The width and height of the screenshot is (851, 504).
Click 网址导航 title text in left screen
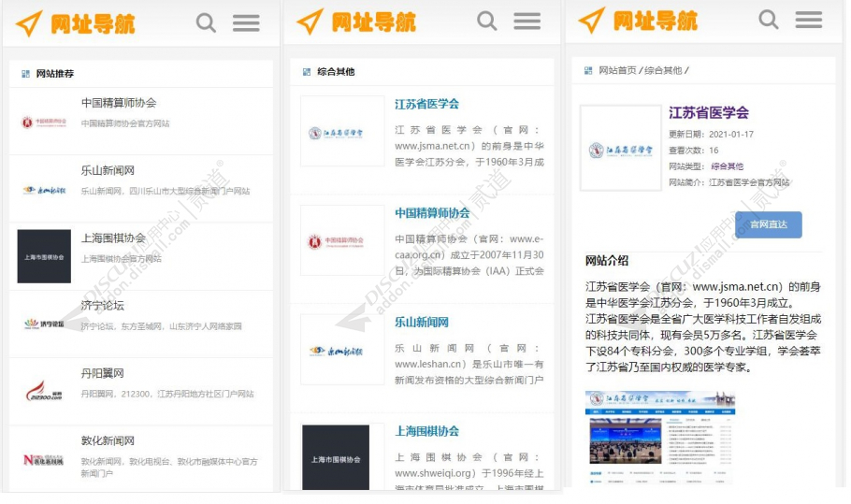[93, 24]
